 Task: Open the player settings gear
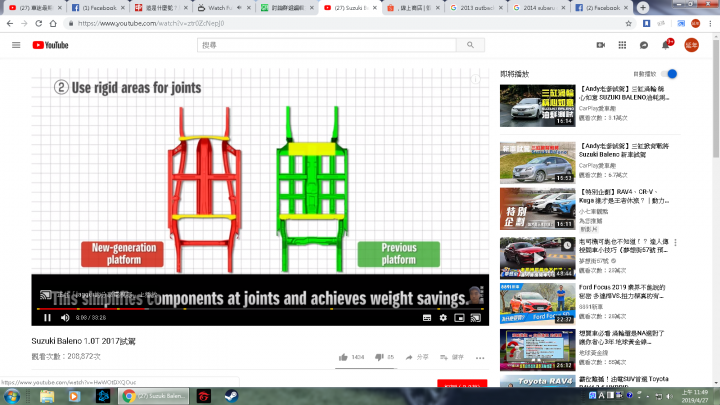443,317
